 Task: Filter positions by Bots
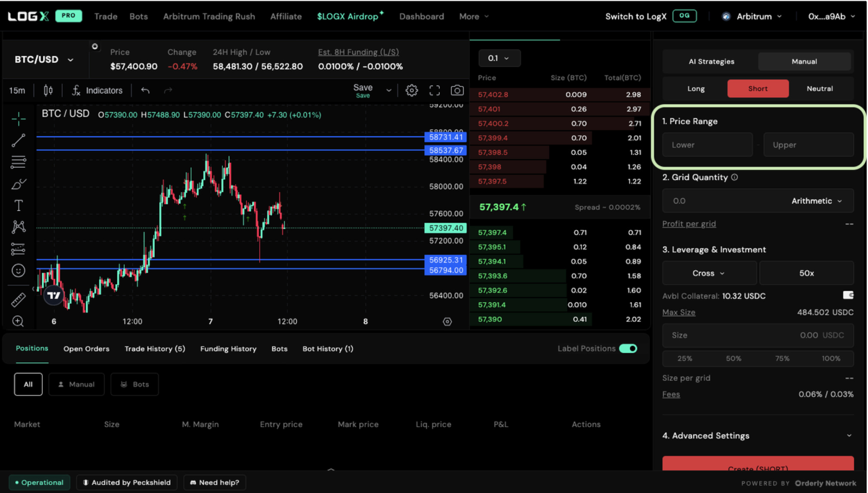point(135,384)
